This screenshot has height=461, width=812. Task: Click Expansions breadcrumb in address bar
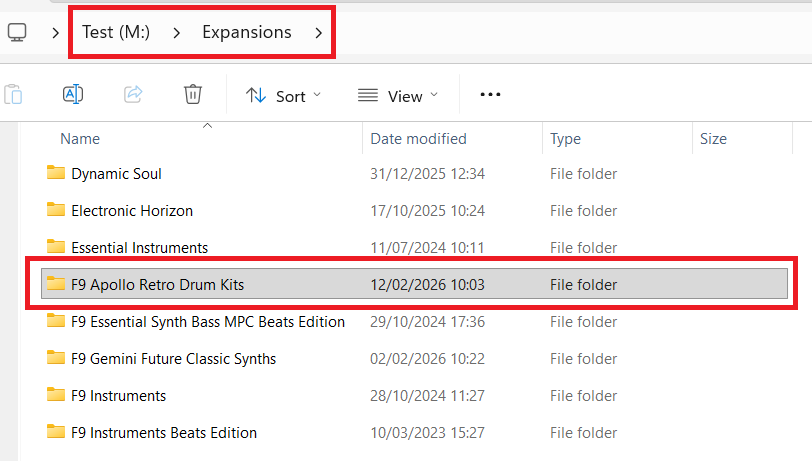coord(246,32)
